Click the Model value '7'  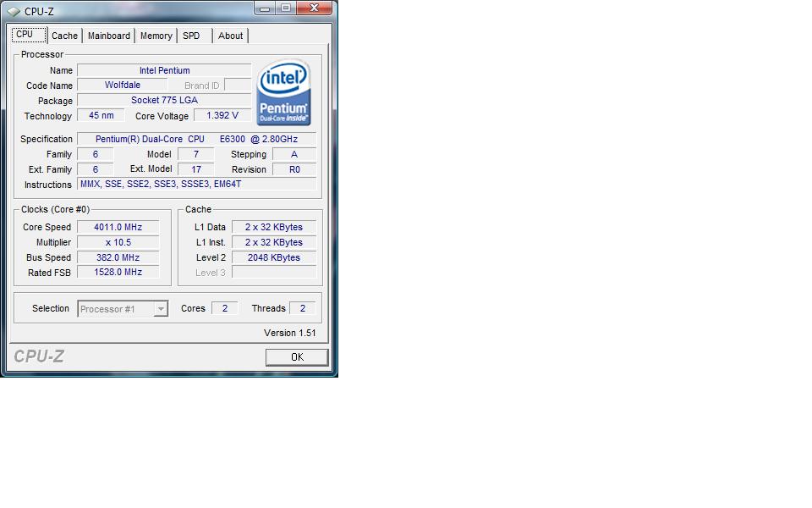tap(195, 154)
